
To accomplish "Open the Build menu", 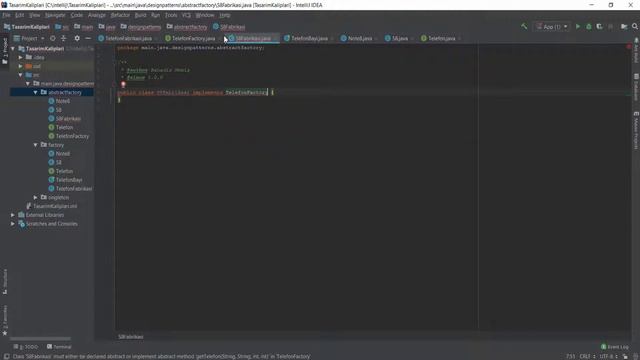I will 140,15.
